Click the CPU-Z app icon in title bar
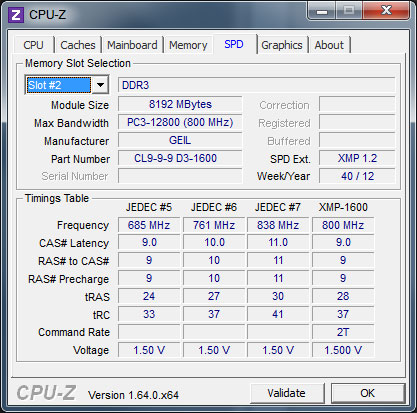417x413 pixels. [16, 15]
